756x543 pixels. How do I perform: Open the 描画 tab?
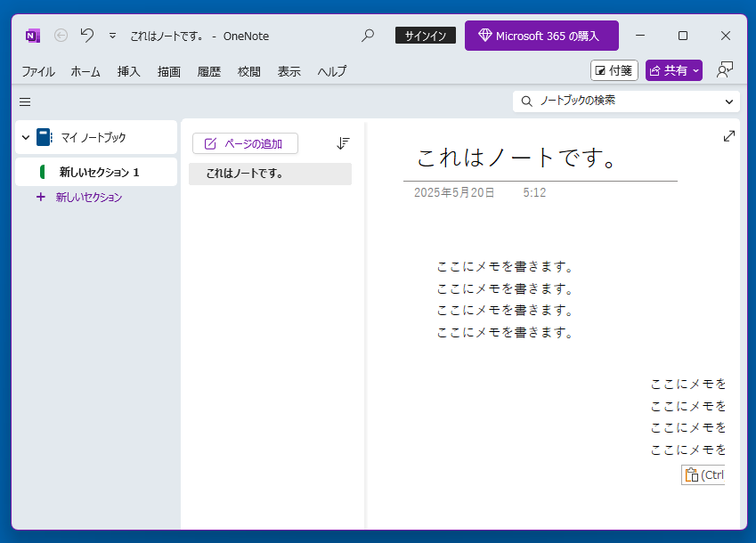pos(169,71)
